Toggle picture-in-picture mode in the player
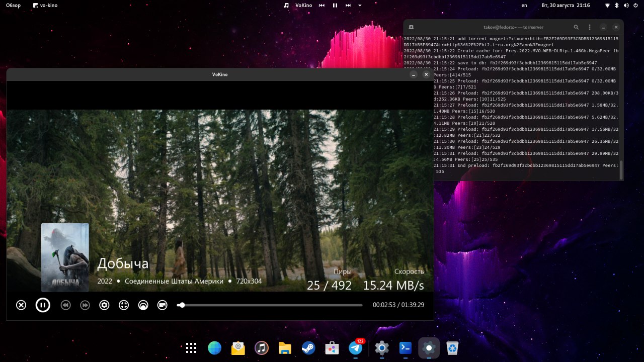 [x=162, y=305]
